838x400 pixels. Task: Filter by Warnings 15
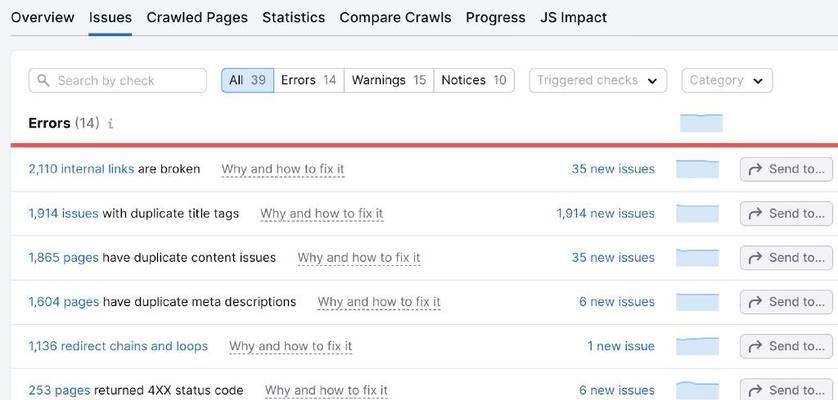coord(389,80)
